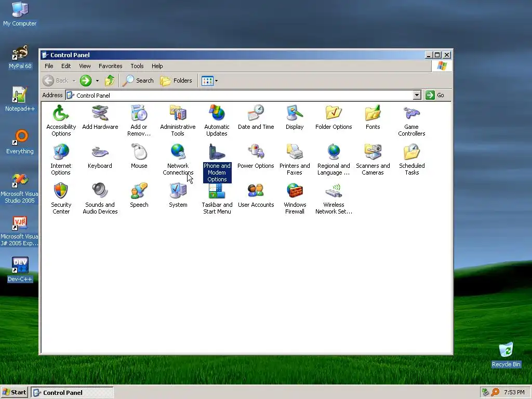Select MyPal 68 desktop shortcut
Screen dimensions: 532x399
point(20,57)
